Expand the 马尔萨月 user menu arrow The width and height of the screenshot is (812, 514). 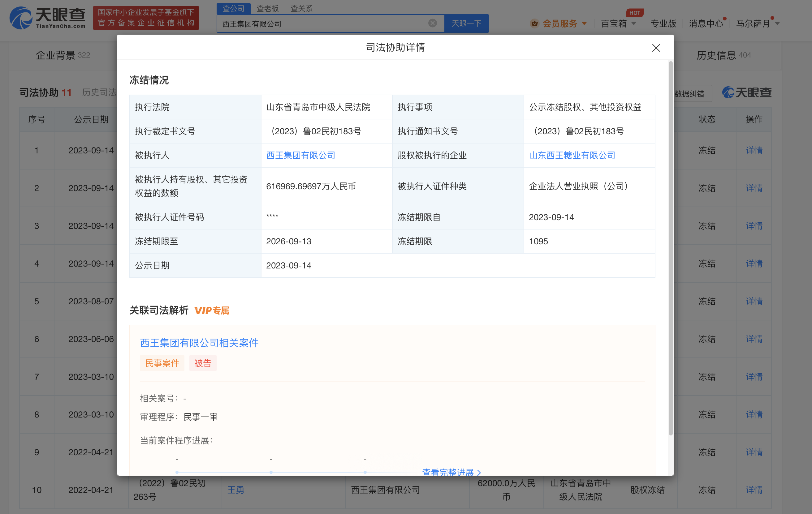(777, 24)
